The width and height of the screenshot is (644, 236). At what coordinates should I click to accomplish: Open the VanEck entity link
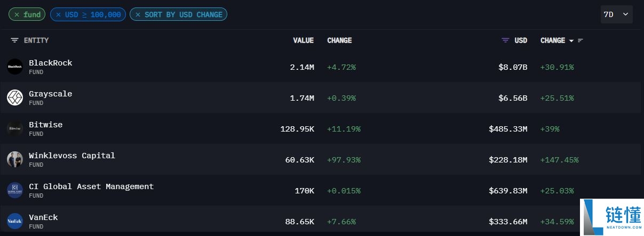pos(43,217)
